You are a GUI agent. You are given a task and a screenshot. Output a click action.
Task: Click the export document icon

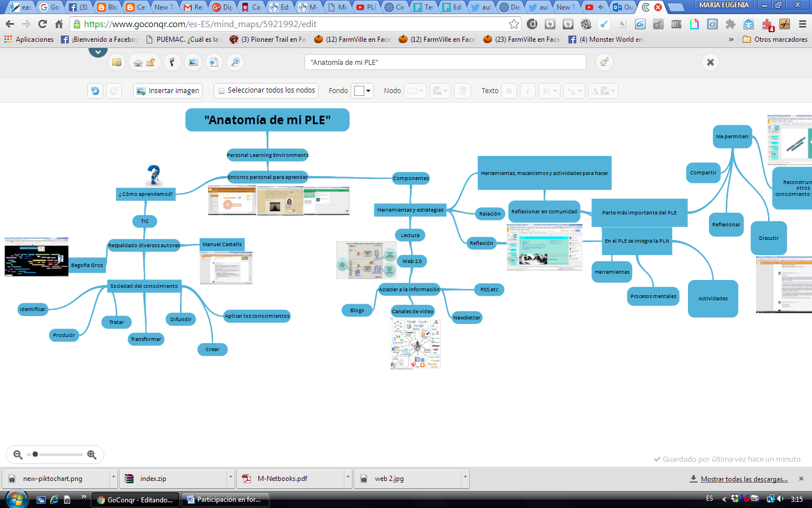[x=214, y=62]
